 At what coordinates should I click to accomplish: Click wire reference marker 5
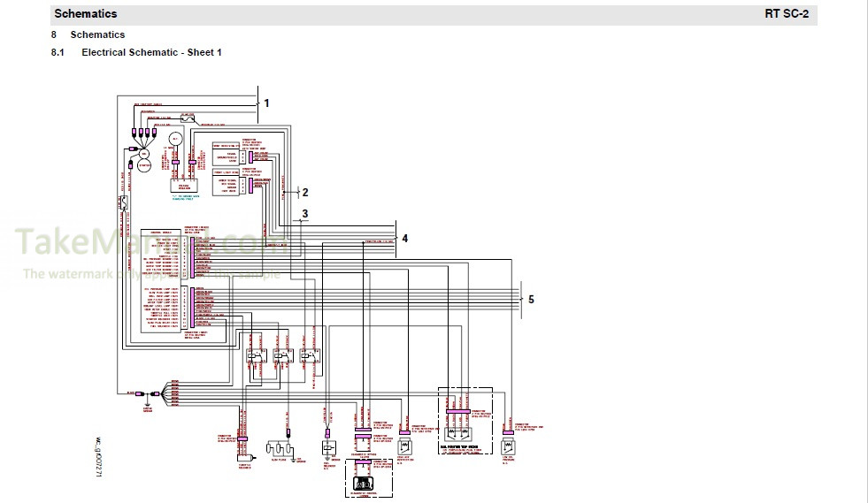click(531, 300)
